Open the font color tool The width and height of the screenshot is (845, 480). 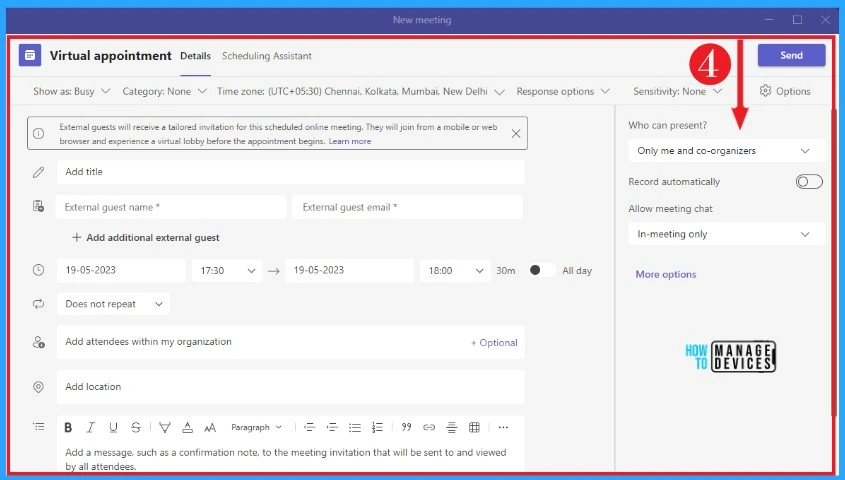188,427
